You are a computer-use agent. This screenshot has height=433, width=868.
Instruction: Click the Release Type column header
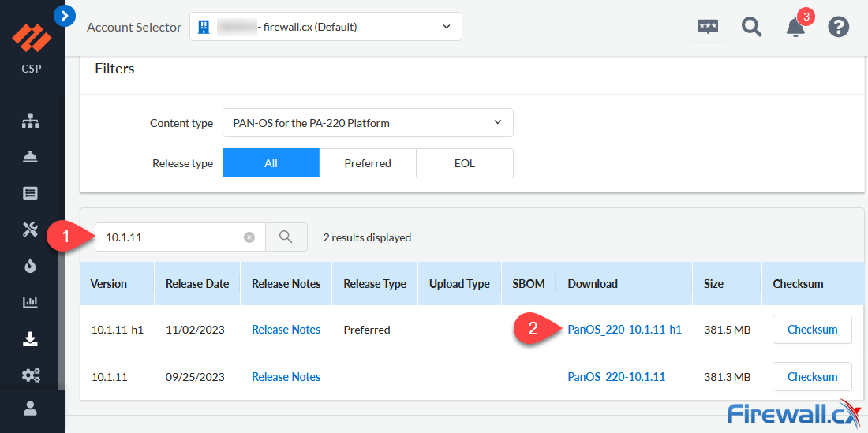click(375, 284)
